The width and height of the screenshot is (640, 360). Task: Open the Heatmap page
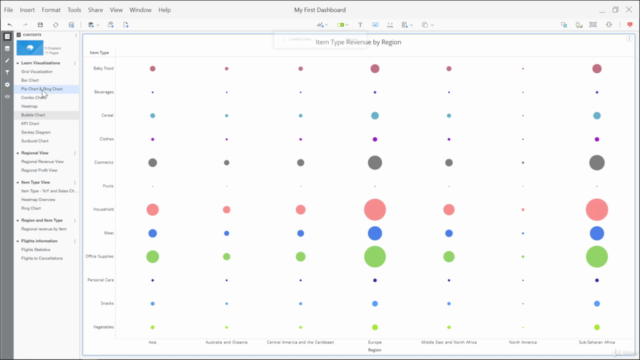click(x=29, y=107)
